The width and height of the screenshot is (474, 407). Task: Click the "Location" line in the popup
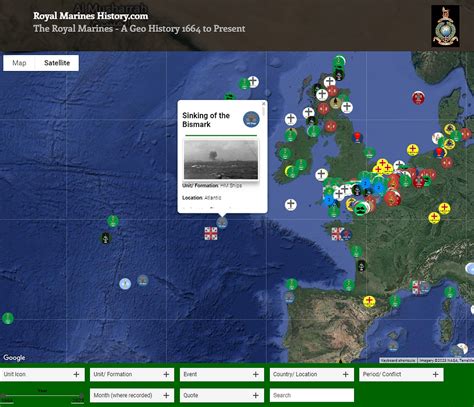[202, 198]
